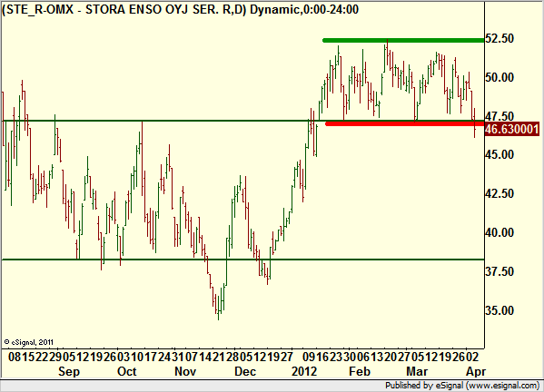Click the 37.50 price axis label
The height and width of the screenshot is (392, 544).
click(499, 271)
